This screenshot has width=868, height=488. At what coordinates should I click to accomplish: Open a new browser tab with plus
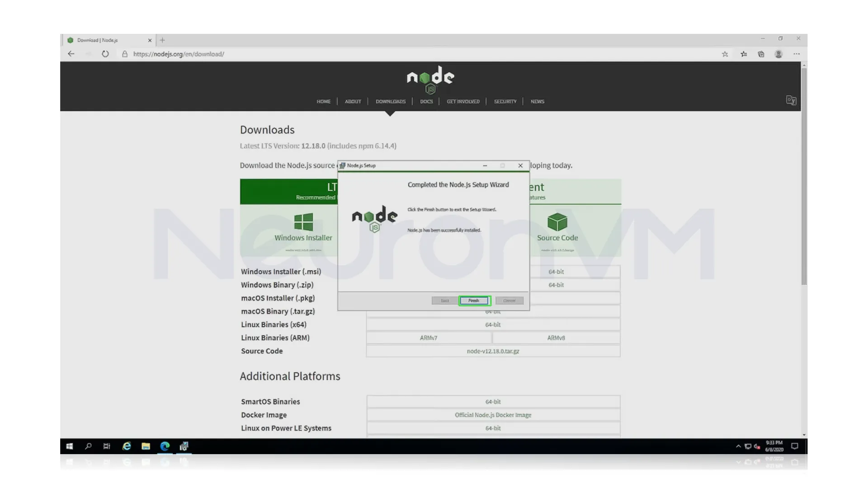coord(162,40)
